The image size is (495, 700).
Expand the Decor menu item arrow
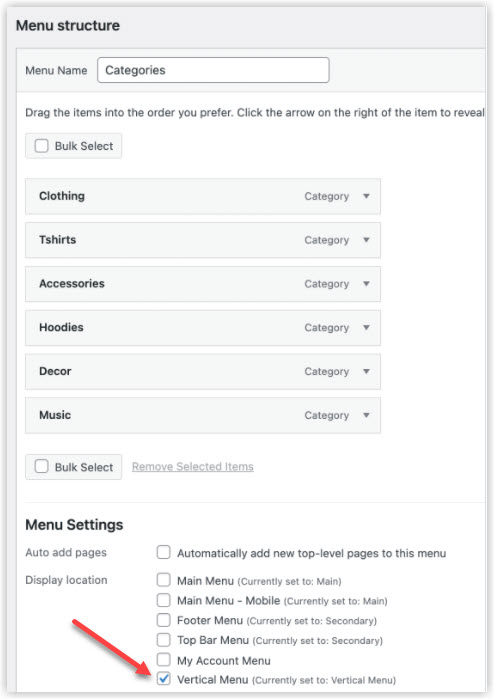366,371
